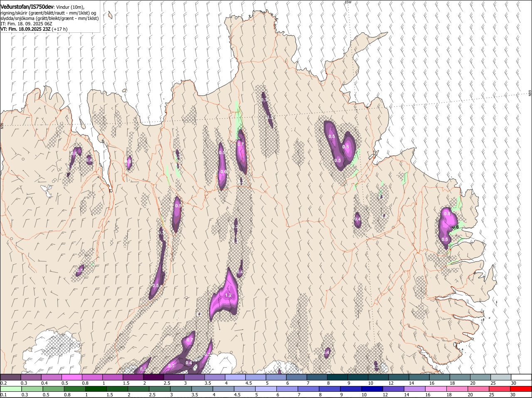
Task: Click the light lavender 4–4.5 swatch in purple legend
Action: pos(234,377)
